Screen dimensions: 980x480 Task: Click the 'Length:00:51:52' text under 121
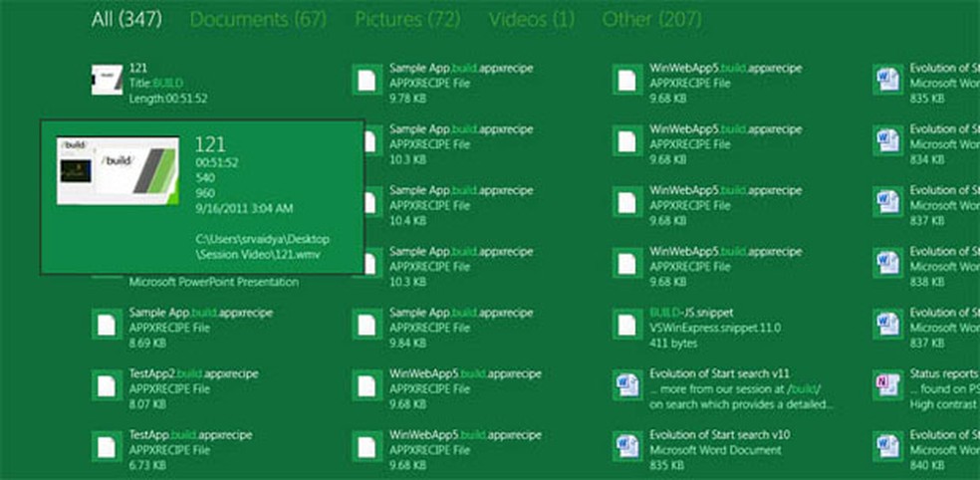[x=168, y=99]
